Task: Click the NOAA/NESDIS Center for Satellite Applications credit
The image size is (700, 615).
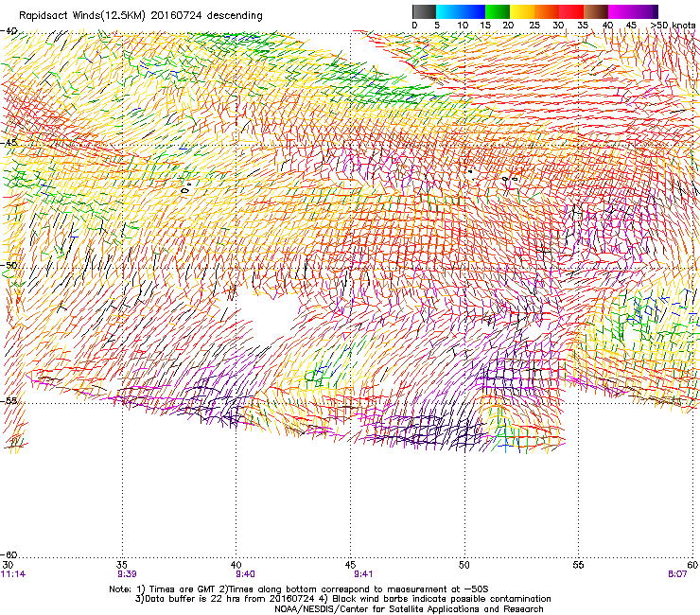Action: (409, 609)
